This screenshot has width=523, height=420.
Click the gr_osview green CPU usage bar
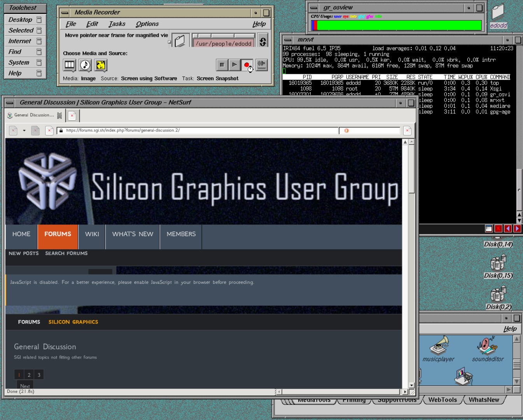[399, 25]
